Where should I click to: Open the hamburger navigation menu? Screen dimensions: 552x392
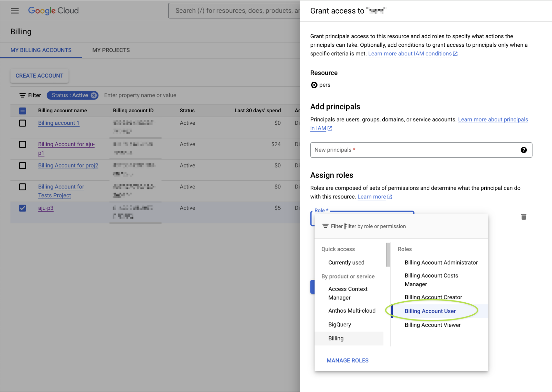pyautogui.click(x=15, y=11)
